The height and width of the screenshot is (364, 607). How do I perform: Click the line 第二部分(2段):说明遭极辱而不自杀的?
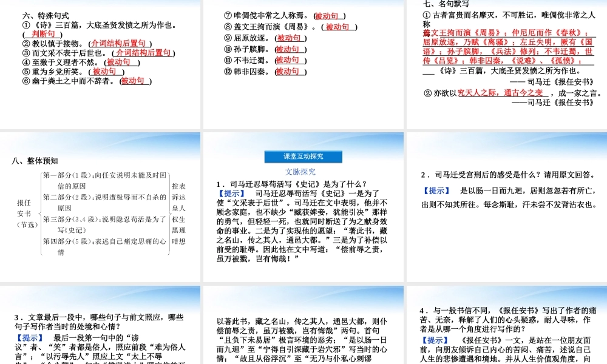click(x=104, y=197)
